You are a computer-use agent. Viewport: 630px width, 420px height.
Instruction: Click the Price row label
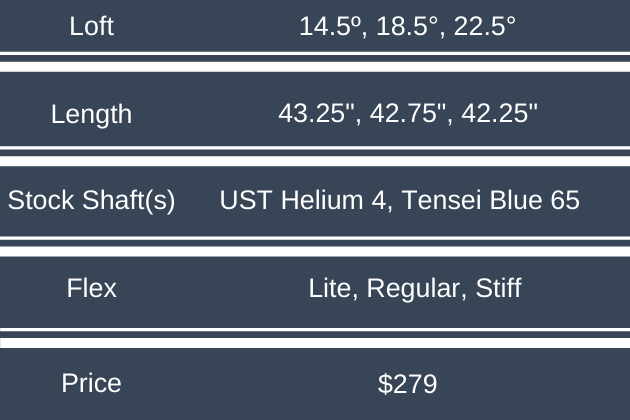(x=91, y=383)
